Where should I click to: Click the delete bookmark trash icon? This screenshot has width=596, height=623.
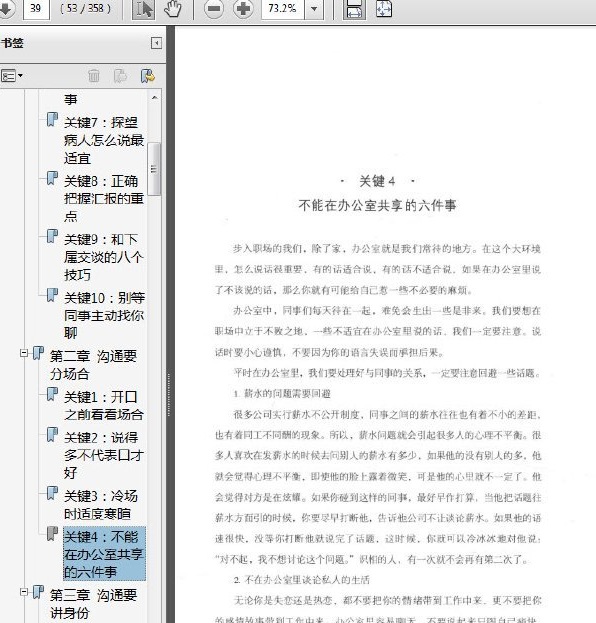94,75
